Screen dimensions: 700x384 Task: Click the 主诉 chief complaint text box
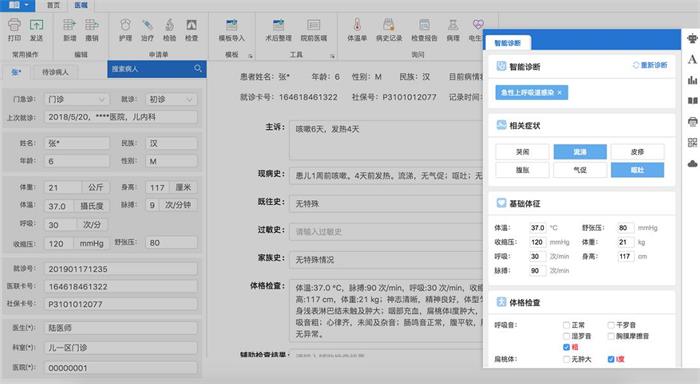pyautogui.click(x=387, y=140)
